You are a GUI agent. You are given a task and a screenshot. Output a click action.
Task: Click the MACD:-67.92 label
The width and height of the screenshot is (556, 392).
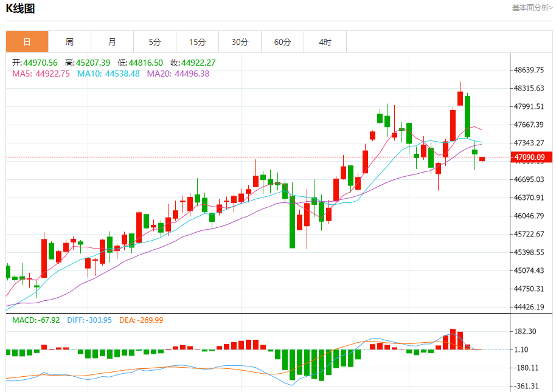(36, 320)
